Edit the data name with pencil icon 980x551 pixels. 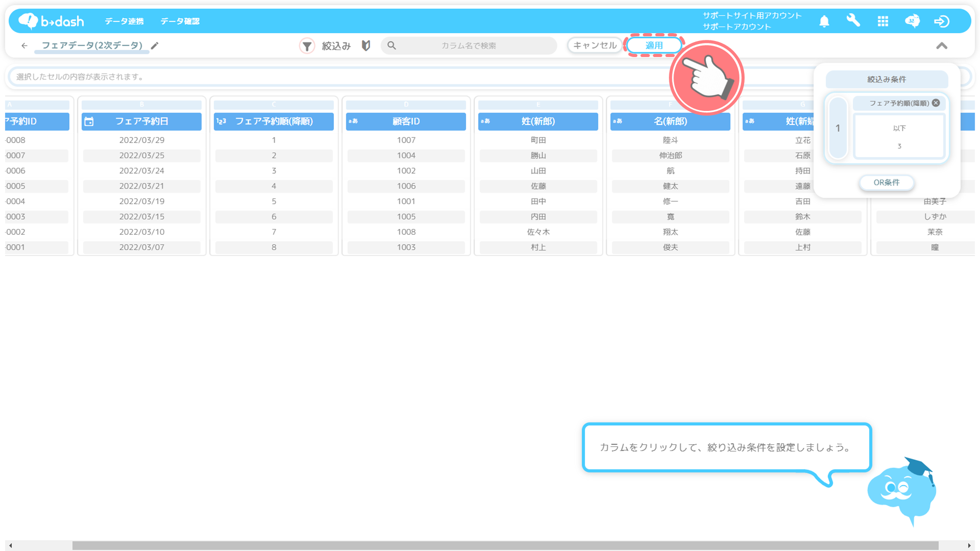tap(155, 46)
